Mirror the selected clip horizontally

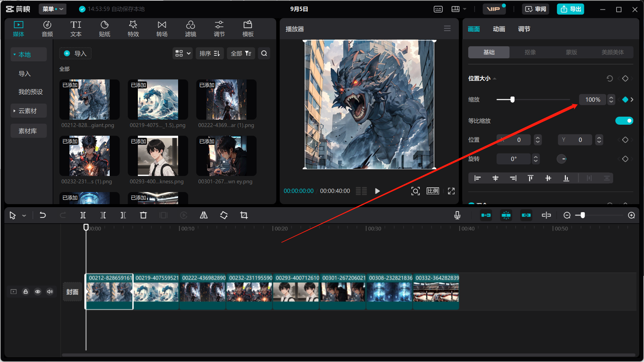click(x=203, y=215)
